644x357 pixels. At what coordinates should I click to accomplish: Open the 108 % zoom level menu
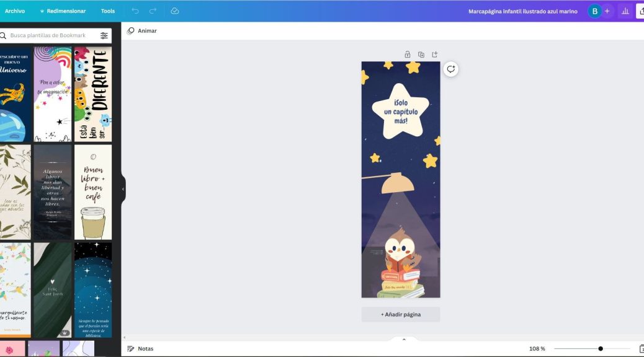pyautogui.click(x=537, y=349)
